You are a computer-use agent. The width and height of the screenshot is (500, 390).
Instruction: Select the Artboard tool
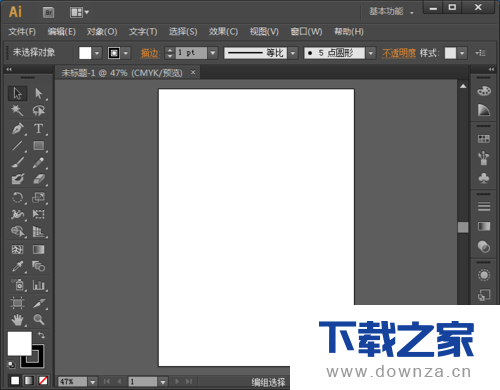click(17, 303)
